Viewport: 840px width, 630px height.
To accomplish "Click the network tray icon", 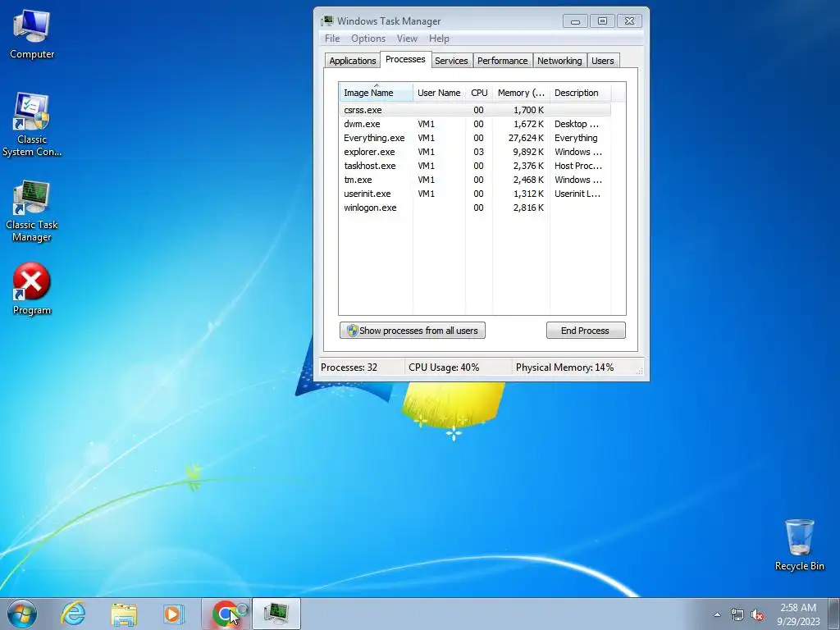I will 737,614.
